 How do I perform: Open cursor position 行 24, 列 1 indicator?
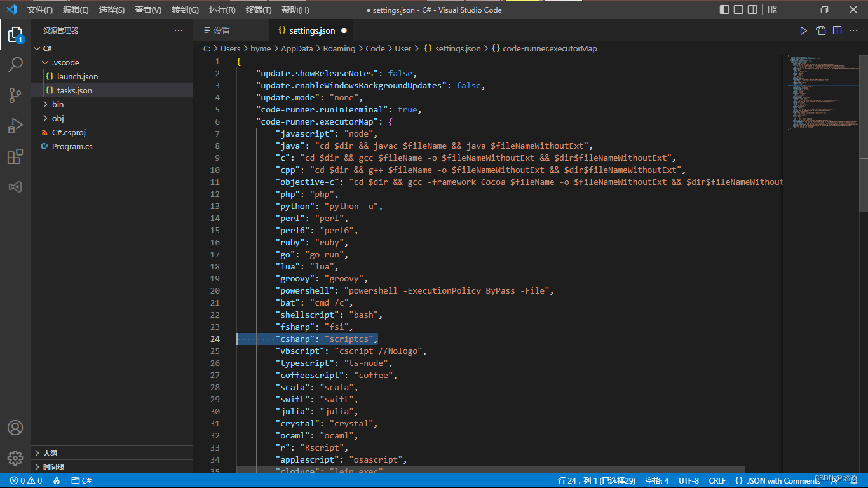[597, 481]
